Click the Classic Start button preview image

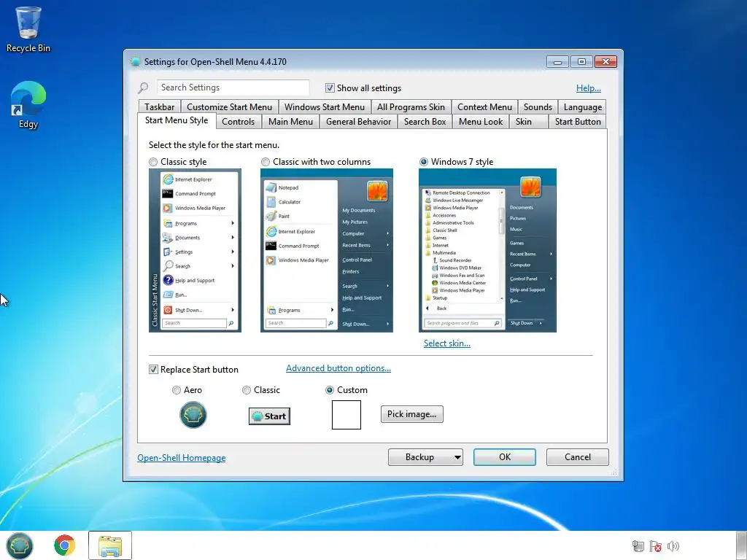click(x=269, y=416)
